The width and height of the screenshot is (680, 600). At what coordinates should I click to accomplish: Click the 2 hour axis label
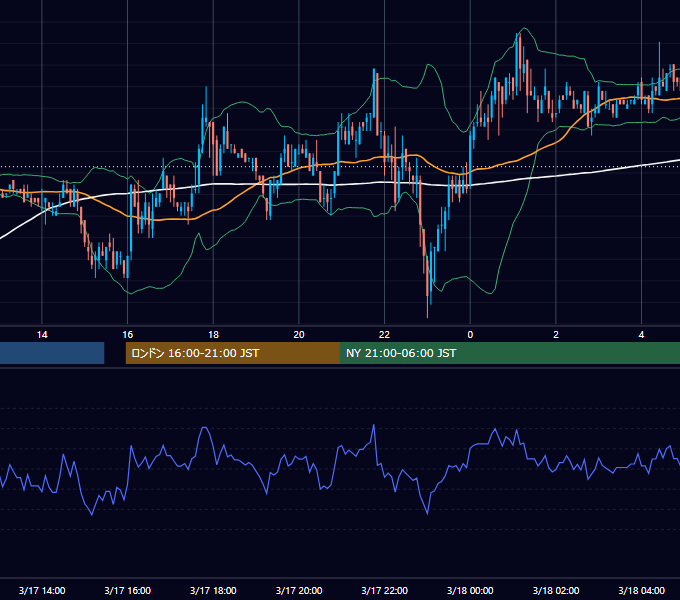(x=556, y=335)
